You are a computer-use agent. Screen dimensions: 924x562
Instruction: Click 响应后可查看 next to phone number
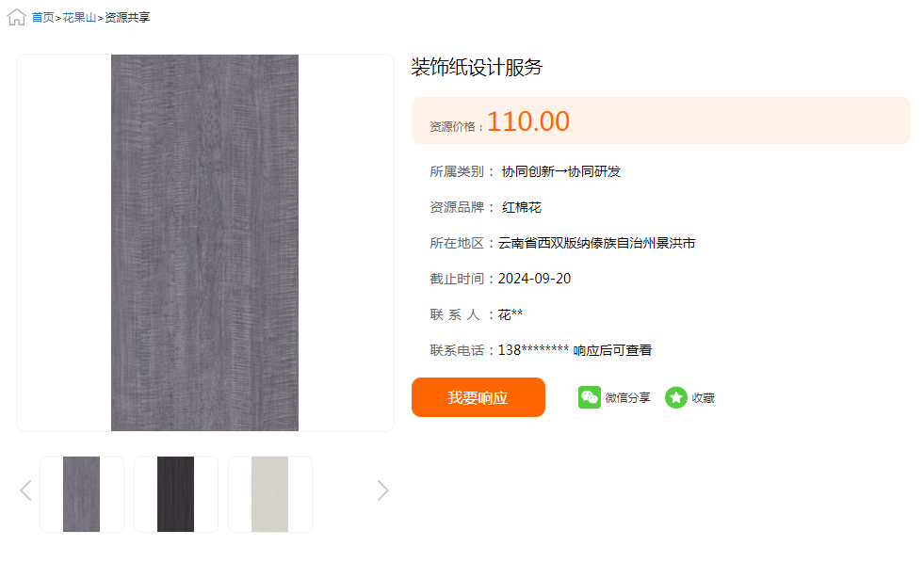(612, 350)
